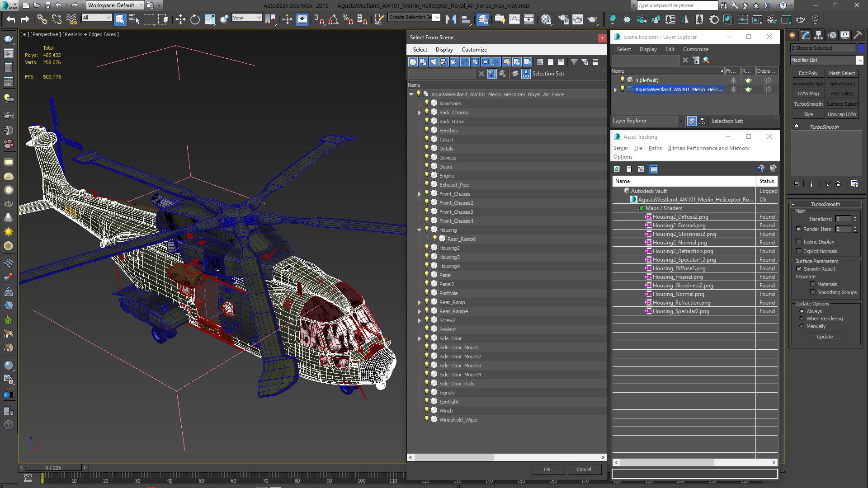Open Options menu in Asset Tracking
Image resolution: width=868 pixels, height=488 pixels.
[x=623, y=157]
